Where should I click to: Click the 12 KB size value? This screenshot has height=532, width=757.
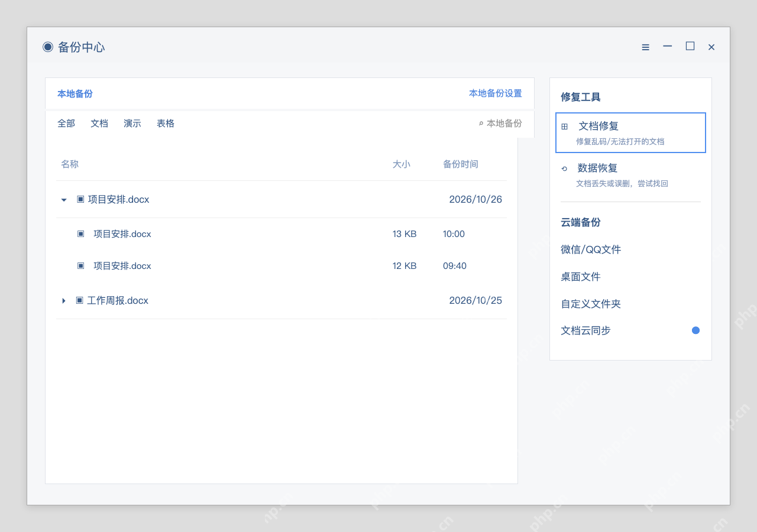coord(405,266)
